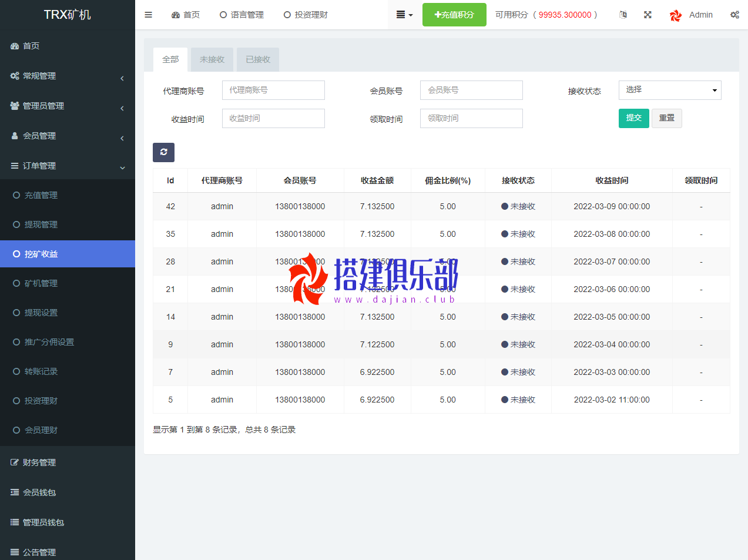Click the gears icon beside 常规管理
This screenshot has width=748, height=560.
15,76
